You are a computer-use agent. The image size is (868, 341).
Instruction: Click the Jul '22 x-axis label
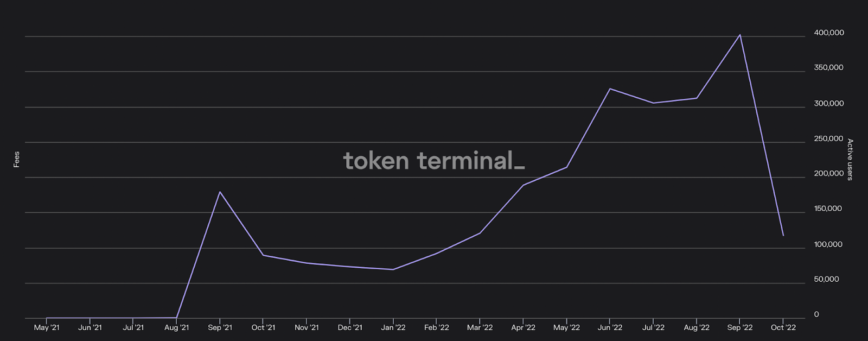click(653, 327)
